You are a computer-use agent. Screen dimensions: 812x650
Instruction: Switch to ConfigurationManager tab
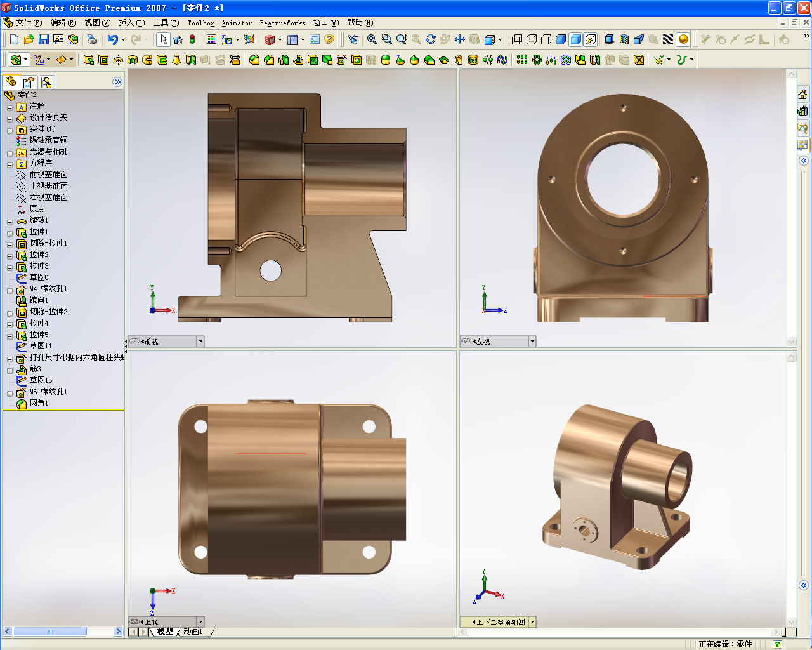(46, 82)
